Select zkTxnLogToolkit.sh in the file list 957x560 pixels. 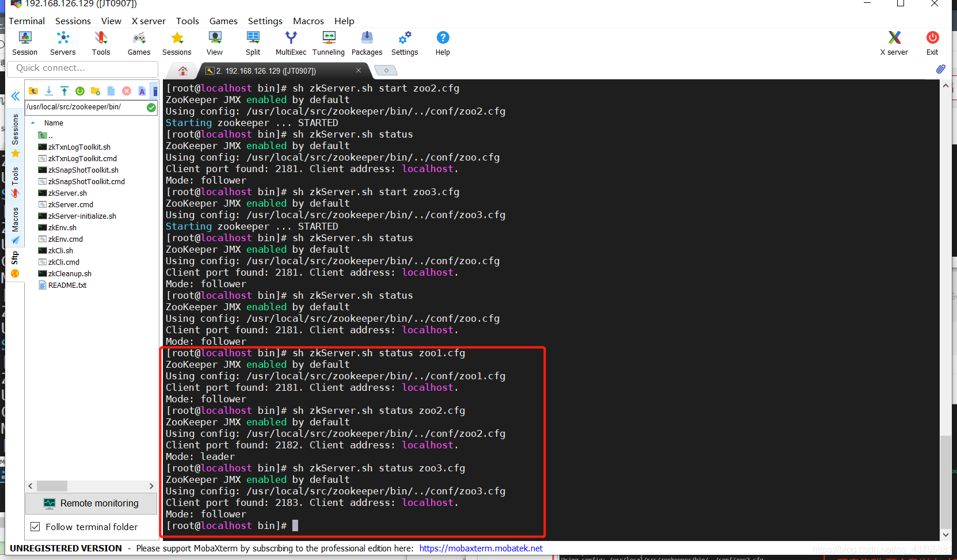(79, 147)
